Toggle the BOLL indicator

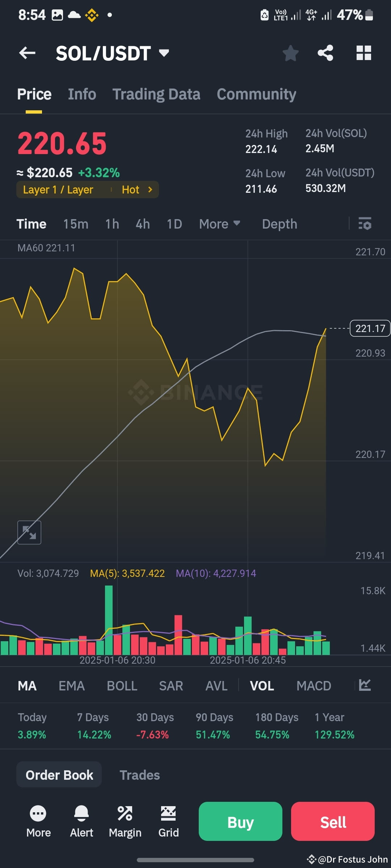[122, 686]
